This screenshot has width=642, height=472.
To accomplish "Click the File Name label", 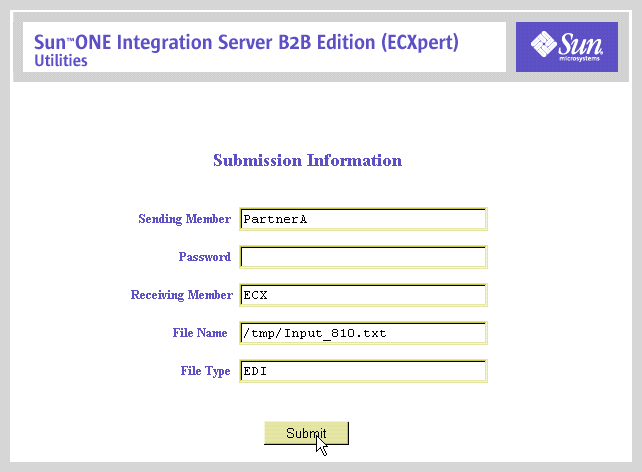I will click(200, 333).
